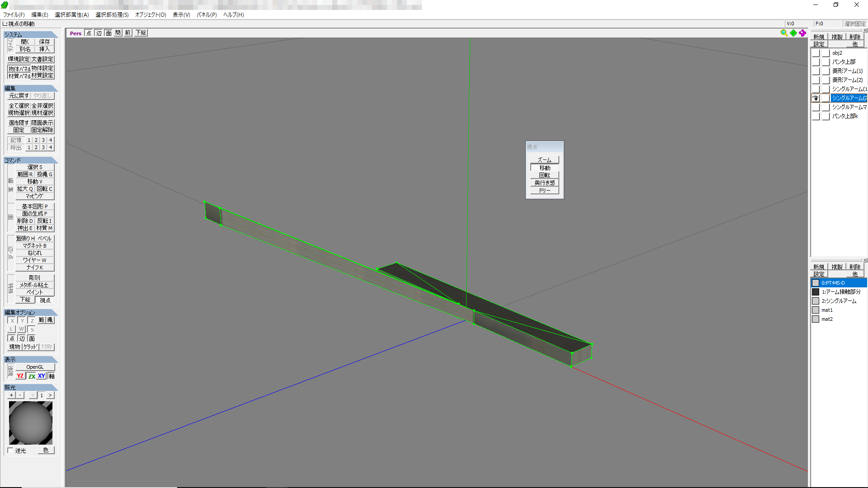868x488 pixels.
Task: Open the 選択部処理(S) menu
Action: 112,15
